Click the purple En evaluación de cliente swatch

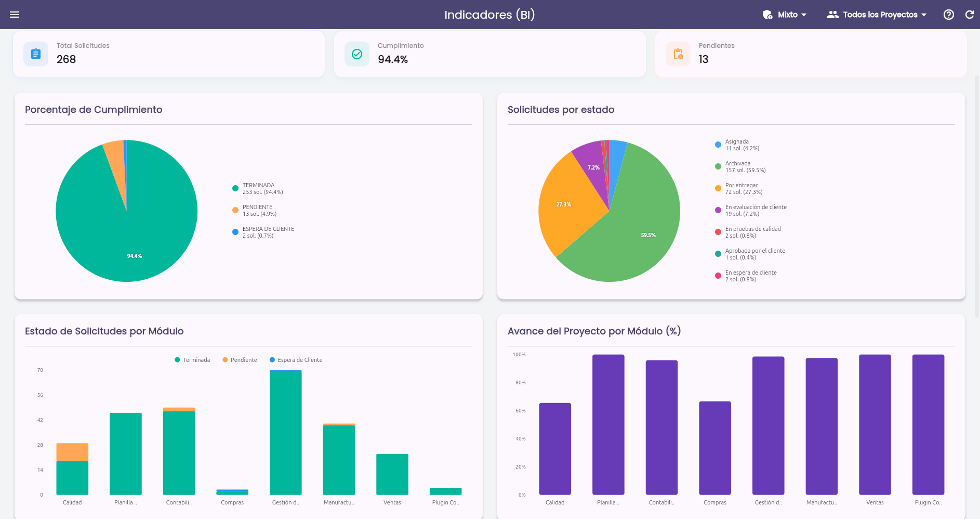pos(718,210)
